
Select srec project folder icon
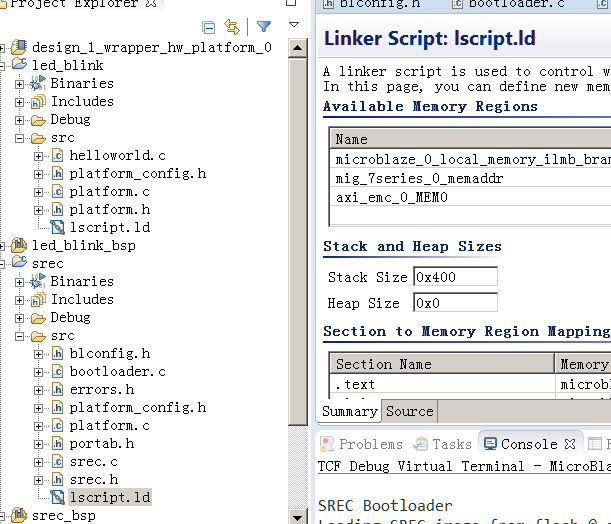coord(19,262)
